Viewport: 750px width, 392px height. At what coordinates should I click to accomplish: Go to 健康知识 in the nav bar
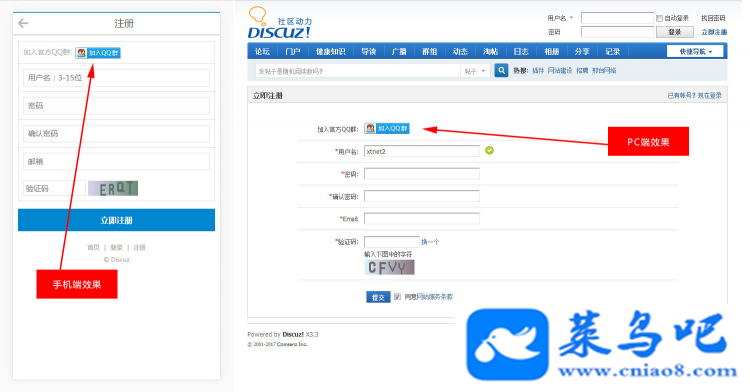coord(331,52)
